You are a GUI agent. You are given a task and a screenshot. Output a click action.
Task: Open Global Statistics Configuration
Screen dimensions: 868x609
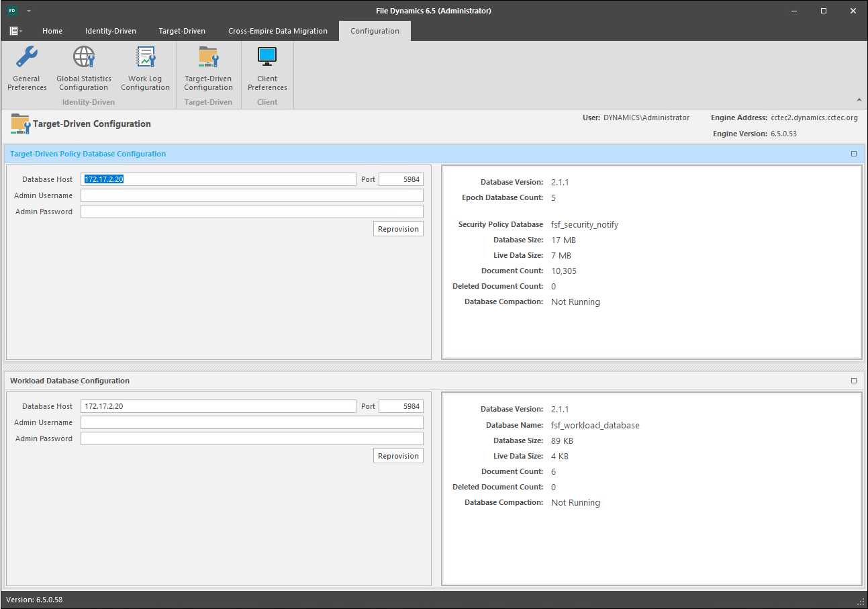coord(84,68)
